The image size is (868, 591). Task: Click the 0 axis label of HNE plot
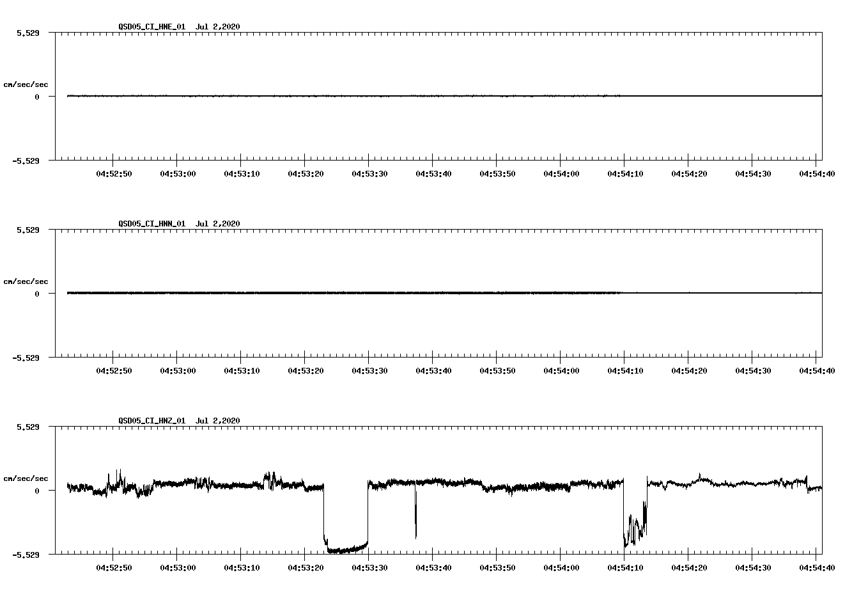tap(37, 97)
